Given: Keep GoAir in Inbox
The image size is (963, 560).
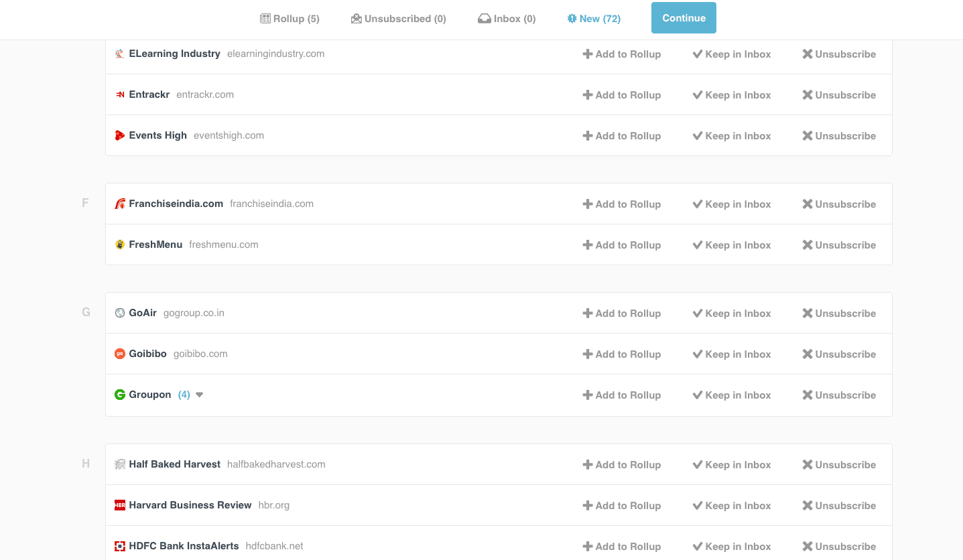Looking at the screenshot, I should (732, 313).
